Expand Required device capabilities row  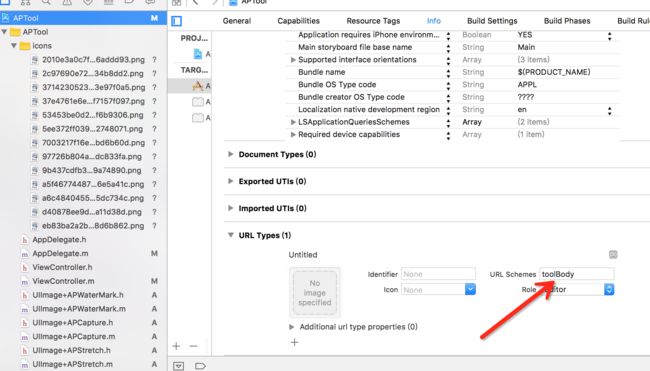(293, 134)
